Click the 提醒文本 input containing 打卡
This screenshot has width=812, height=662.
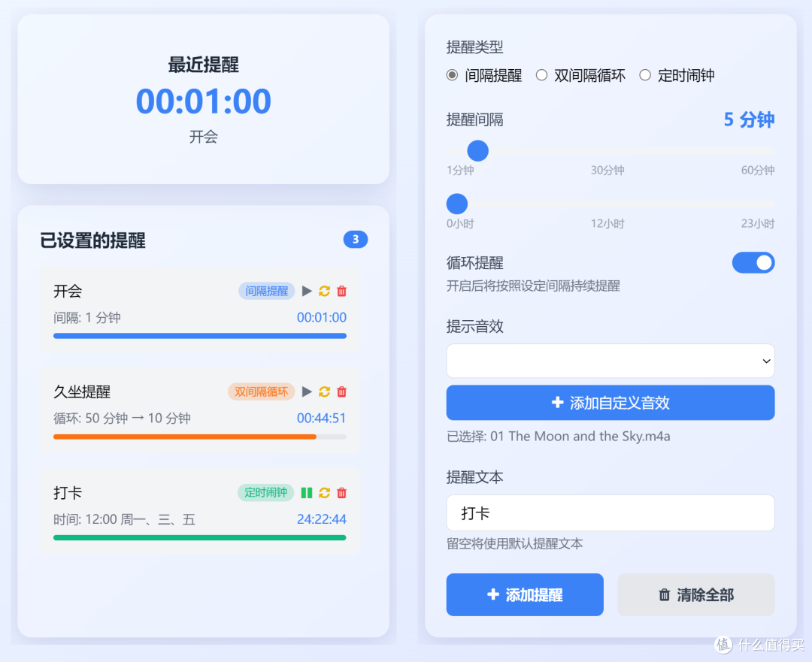click(611, 513)
